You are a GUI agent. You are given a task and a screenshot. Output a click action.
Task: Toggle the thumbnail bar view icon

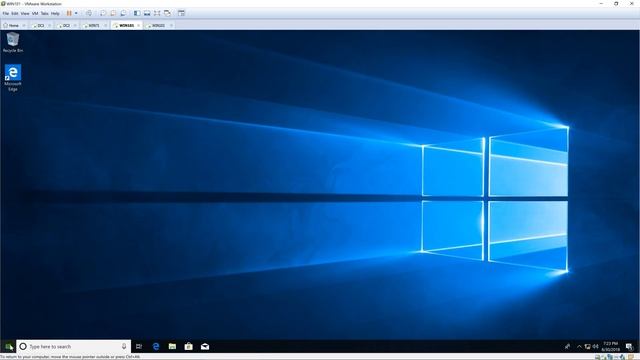(147, 13)
